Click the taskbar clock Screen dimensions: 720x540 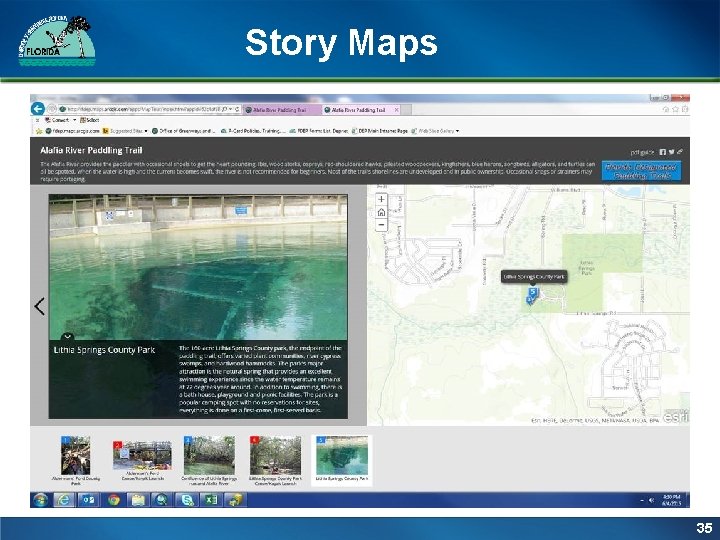(x=672, y=500)
